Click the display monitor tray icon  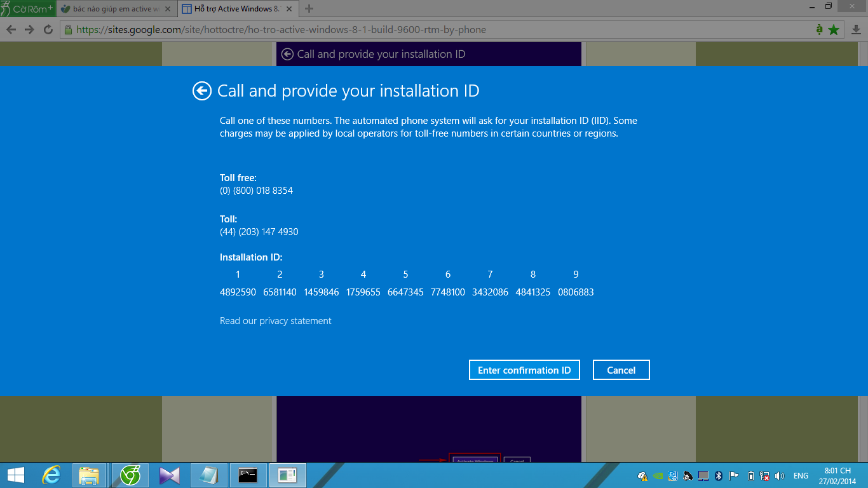coord(703,475)
